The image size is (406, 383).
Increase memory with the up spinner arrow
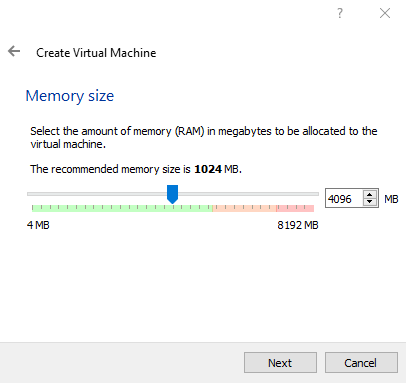coord(369,195)
